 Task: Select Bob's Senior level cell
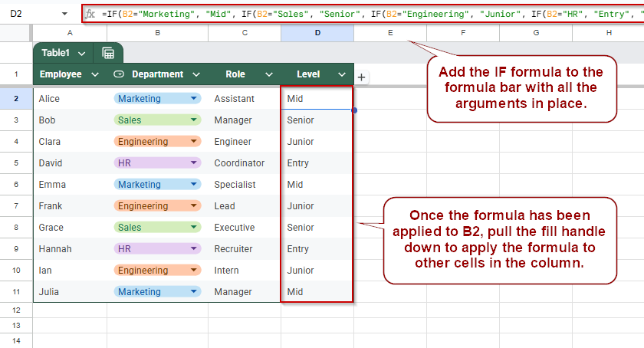[x=317, y=120]
